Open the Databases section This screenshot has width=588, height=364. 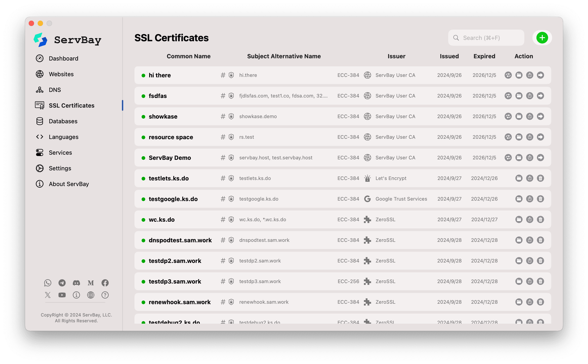tap(63, 121)
